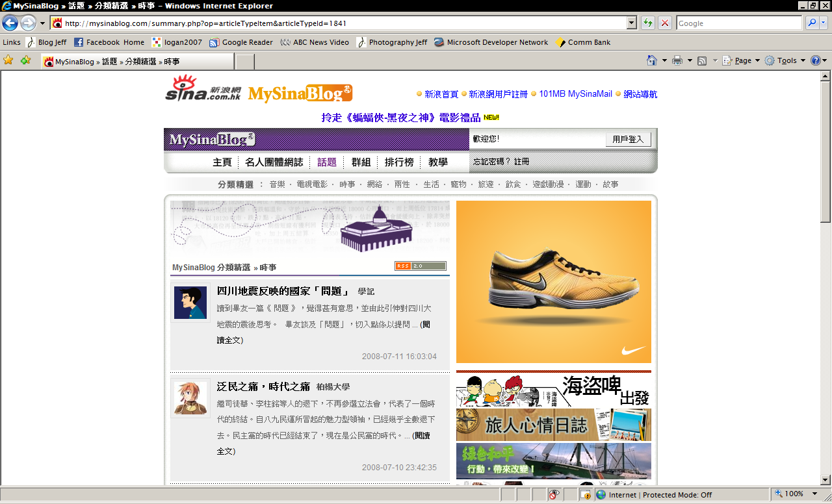Open the Tools dropdown menu

pyautogui.click(x=785, y=60)
